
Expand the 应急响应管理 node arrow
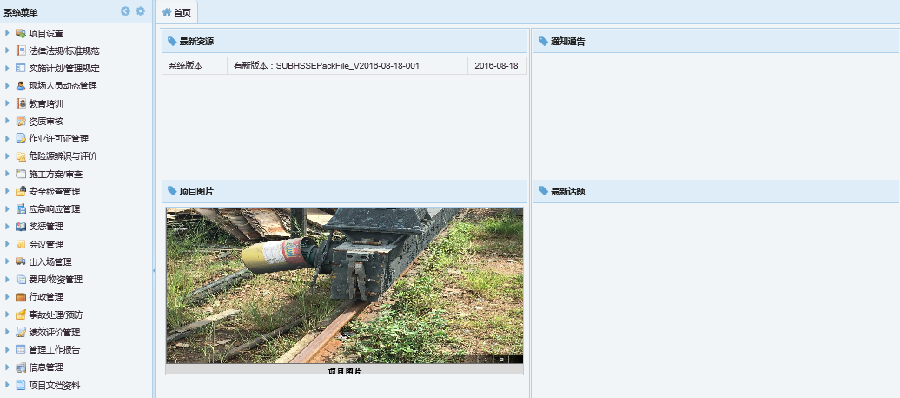click(x=7, y=209)
